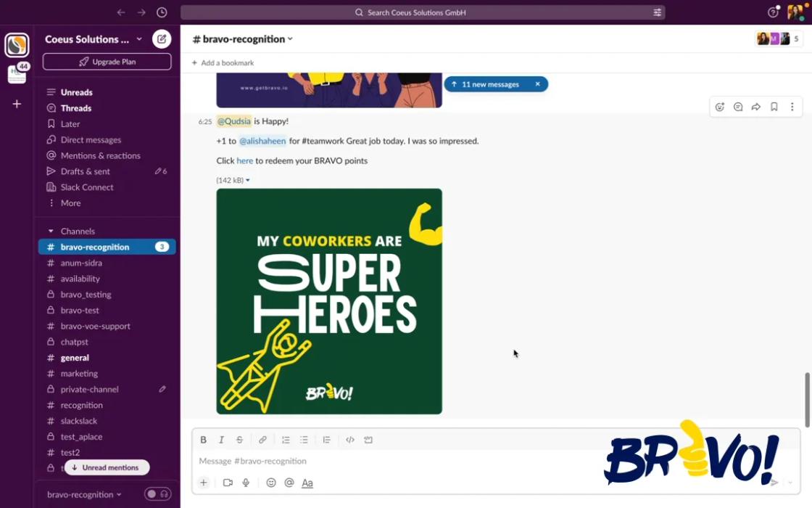
Task: Open @alishaheen user mention
Action: [262, 141]
